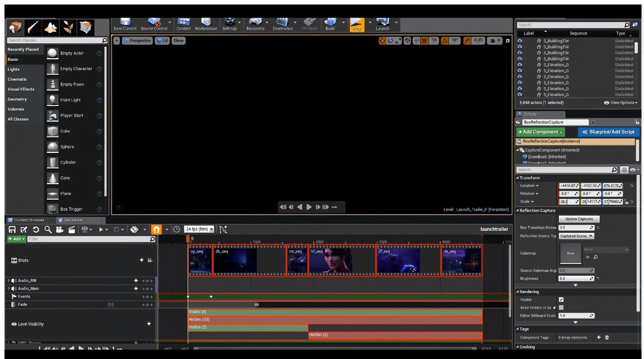The image size is (644, 359).
Task: Open the Location type dropdown in Transform
Action: click(x=530, y=186)
